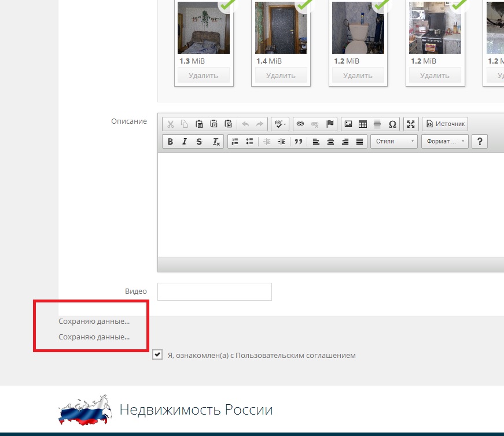Insert anchor using the flag icon
Screen dimensions: 504x436
[x=330, y=124]
